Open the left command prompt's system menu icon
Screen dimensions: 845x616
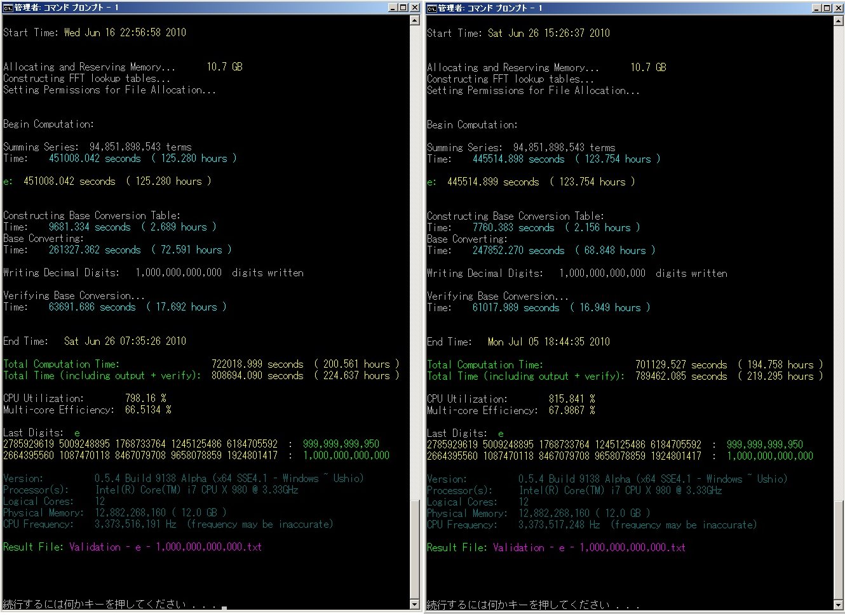coord(8,8)
